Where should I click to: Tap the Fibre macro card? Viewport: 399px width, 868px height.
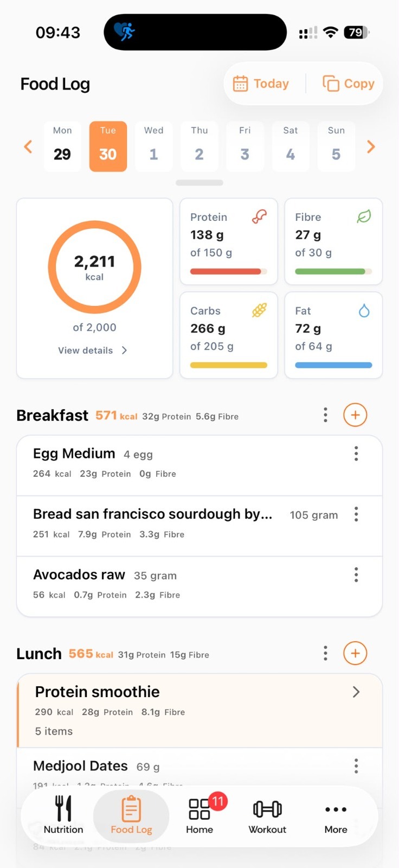[333, 241]
